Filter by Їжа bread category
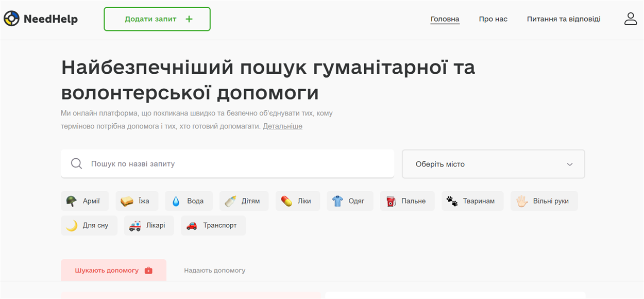The image size is (644, 299). click(135, 201)
